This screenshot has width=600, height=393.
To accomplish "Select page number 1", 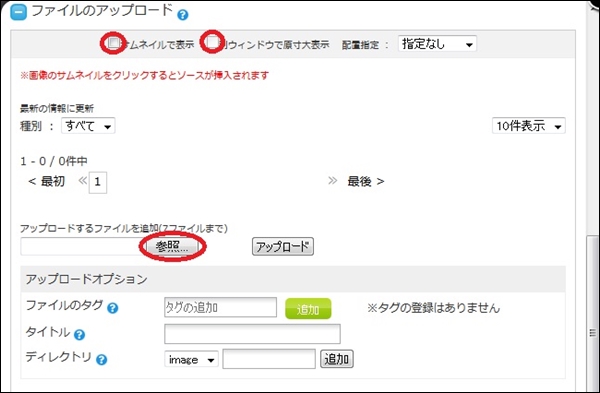I will 98,182.
